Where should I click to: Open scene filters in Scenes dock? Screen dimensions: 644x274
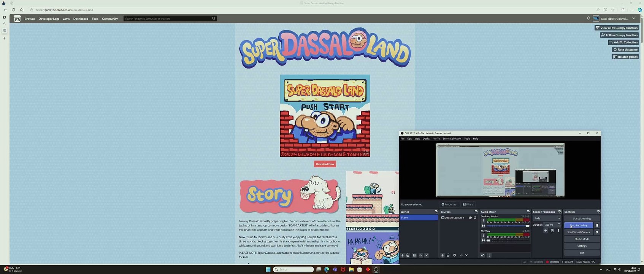point(414,255)
